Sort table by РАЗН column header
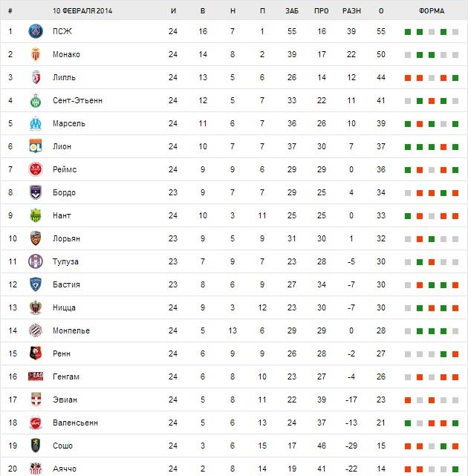The width and height of the screenshot is (468, 476). pos(351,11)
